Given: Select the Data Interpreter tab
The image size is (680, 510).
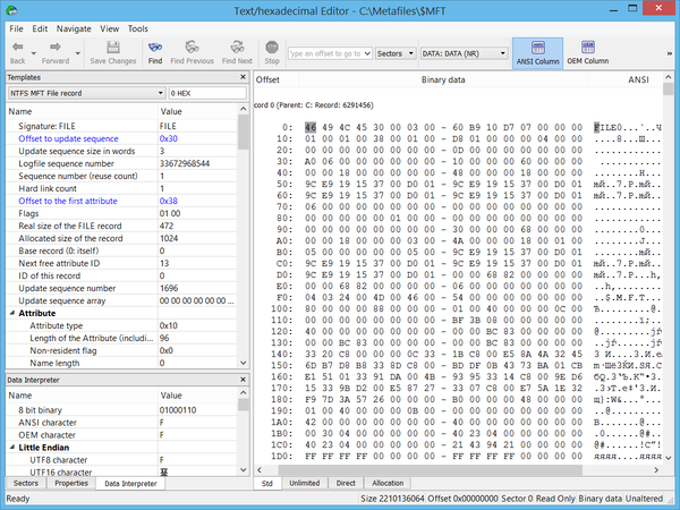Looking at the screenshot, I should pyautogui.click(x=130, y=483).
